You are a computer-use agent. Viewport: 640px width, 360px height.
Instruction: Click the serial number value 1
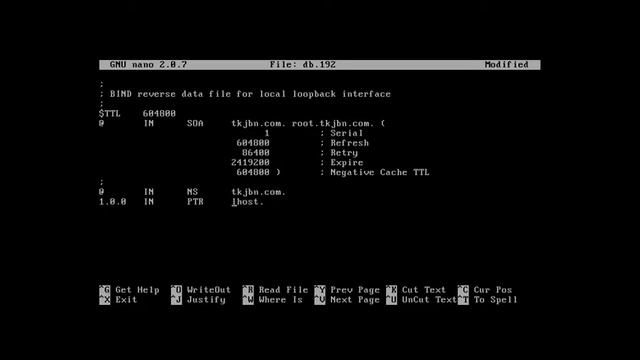point(267,133)
